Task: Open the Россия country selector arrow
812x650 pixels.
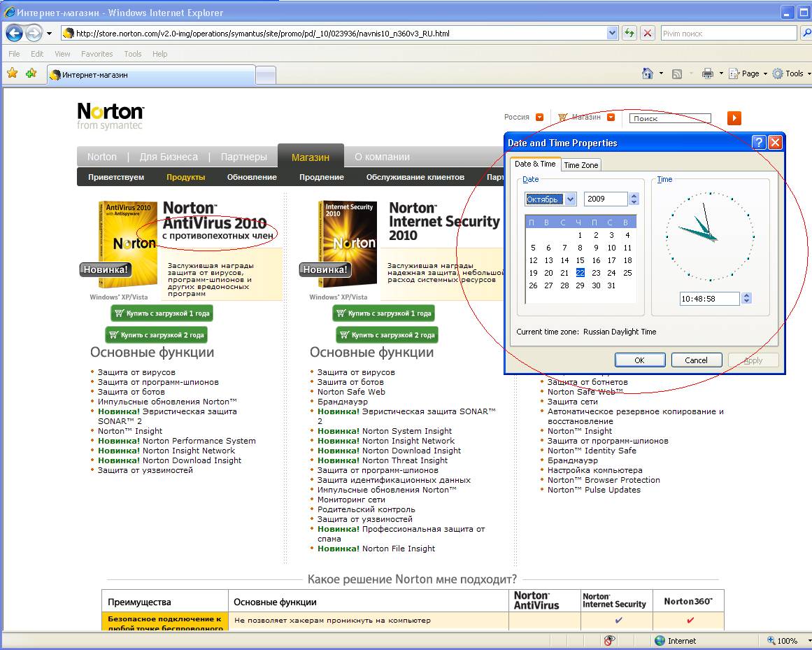Action: pyautogui.click(x=540, y=118)
